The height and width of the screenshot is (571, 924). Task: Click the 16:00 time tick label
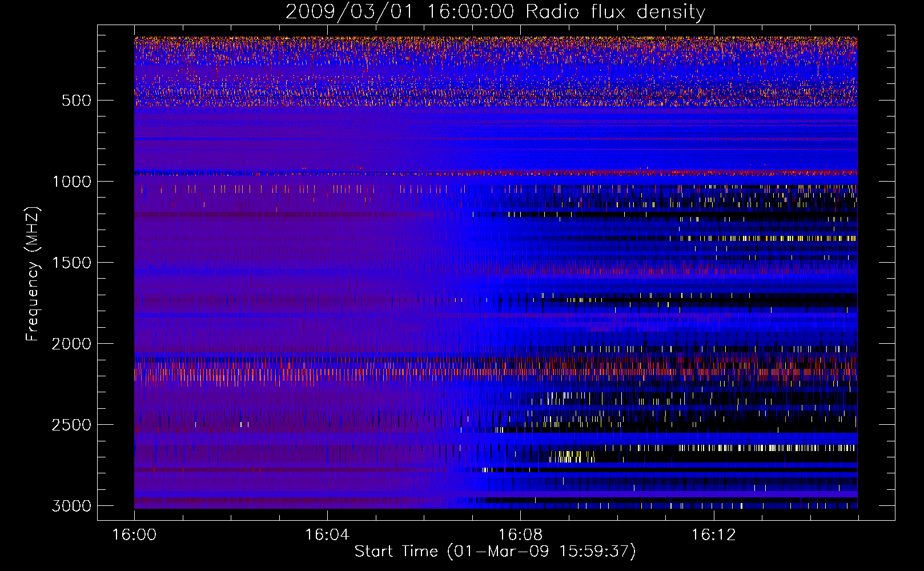(x=134, y=535)
